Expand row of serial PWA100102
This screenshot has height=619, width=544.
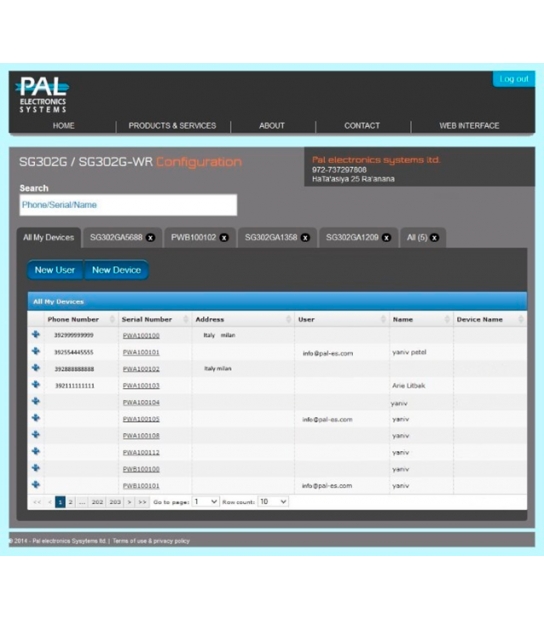point(36,368)
